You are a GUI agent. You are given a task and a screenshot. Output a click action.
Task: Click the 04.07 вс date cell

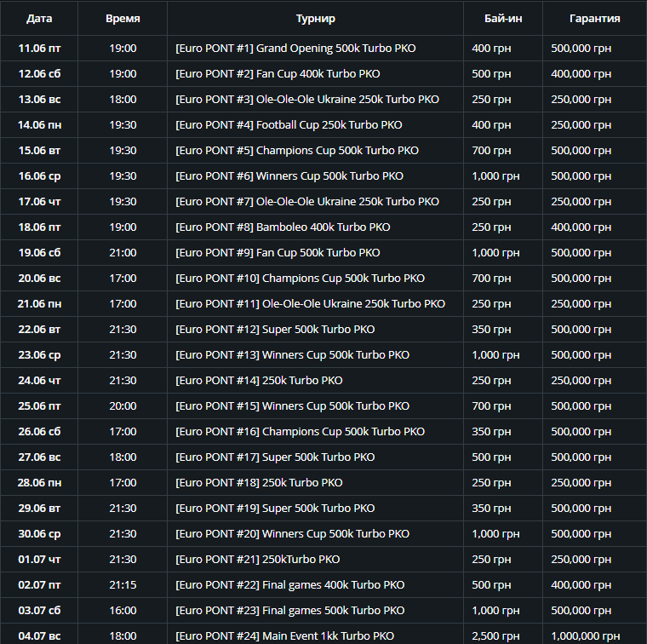point(39,636)
